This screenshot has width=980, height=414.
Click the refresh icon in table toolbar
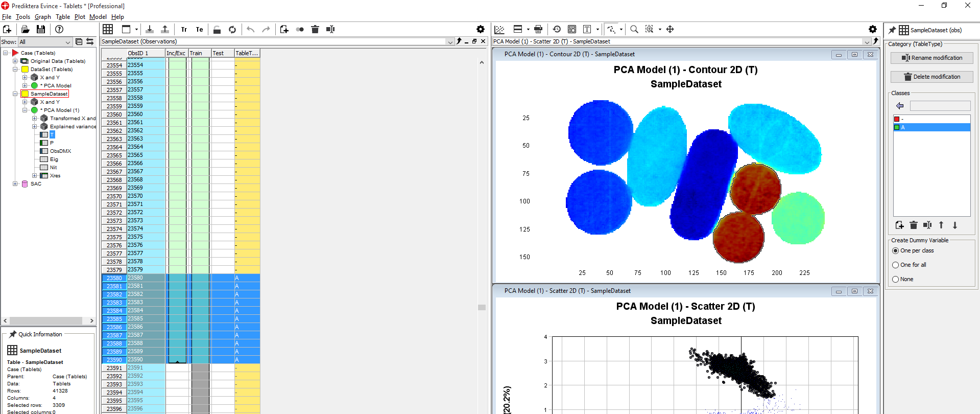coord(232,30)
